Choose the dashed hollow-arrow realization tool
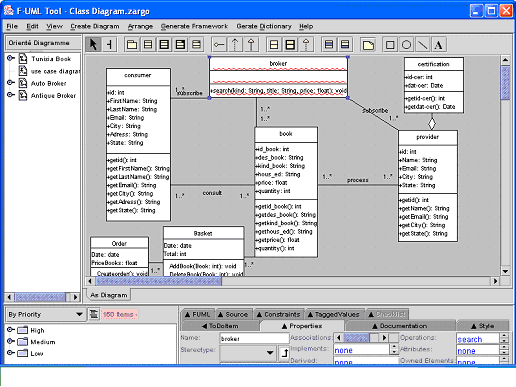This screenshot has height=387, width=516. click(x=306, y=44)
